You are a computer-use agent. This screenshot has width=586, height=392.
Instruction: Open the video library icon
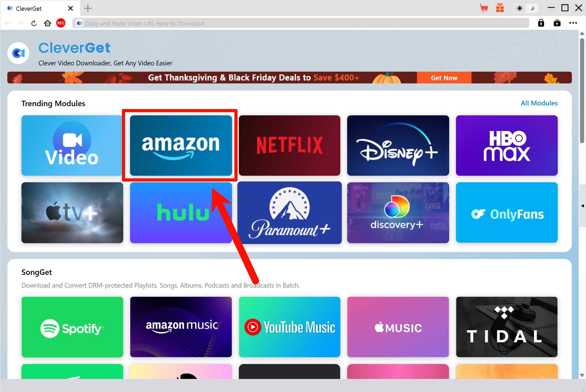tap(557, 23)
